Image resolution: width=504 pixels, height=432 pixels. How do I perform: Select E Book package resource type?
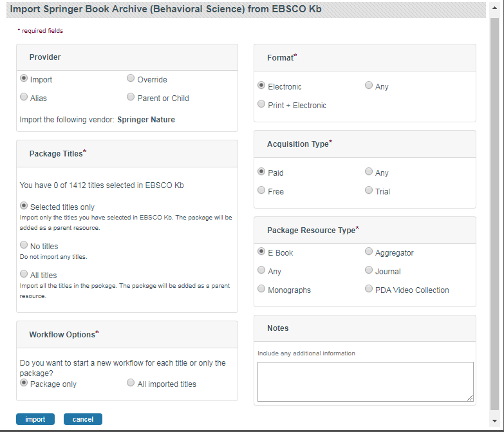pos(261,251)
